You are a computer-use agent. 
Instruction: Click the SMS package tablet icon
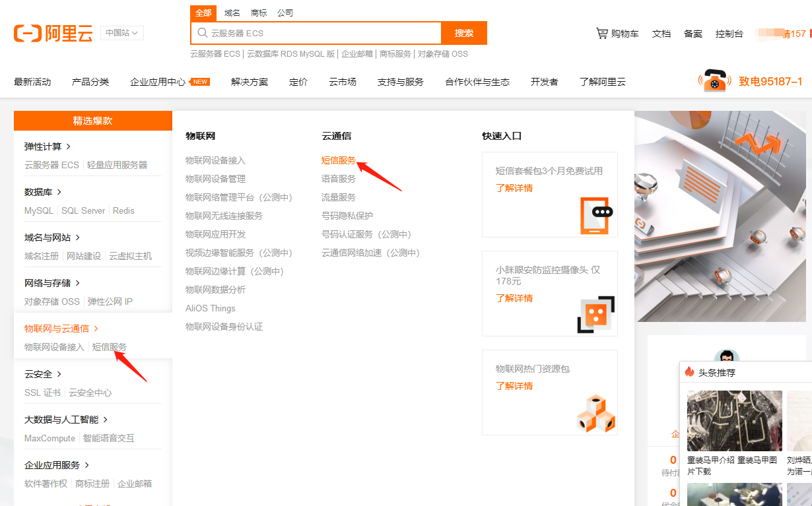click(597, 215)
